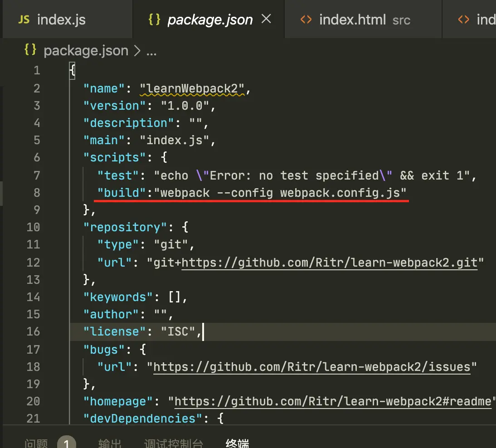Click the "git" type value
Image resolution: width=496 pixels, height=448 pixels.
pyautogui.click(x=171, y=244)
